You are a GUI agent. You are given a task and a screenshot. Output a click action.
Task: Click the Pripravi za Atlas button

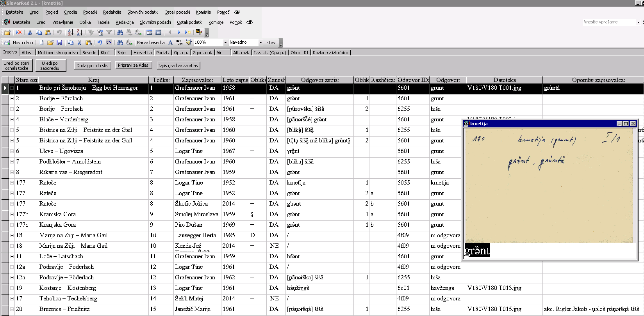(133, 65)
